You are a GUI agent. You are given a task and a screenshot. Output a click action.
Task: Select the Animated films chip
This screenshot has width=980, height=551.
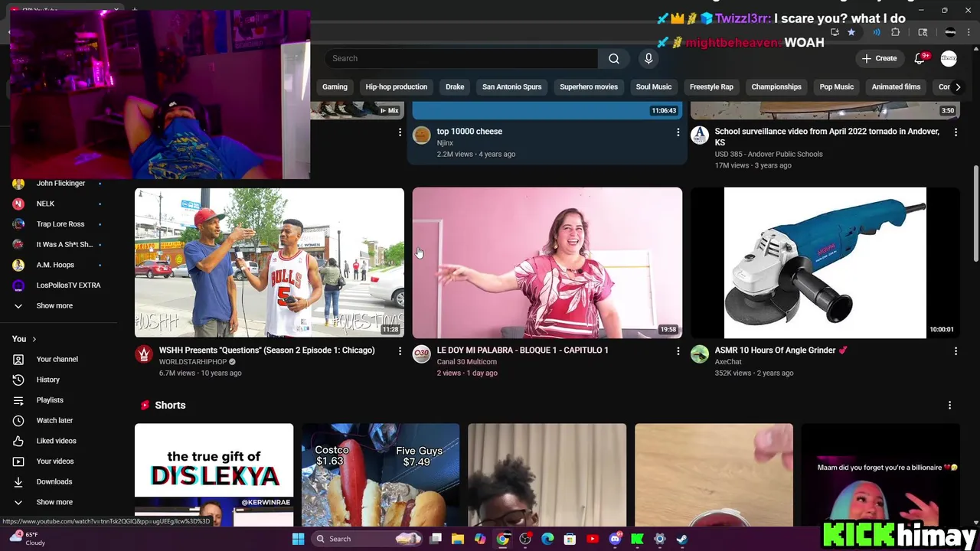tap(896, 87)
